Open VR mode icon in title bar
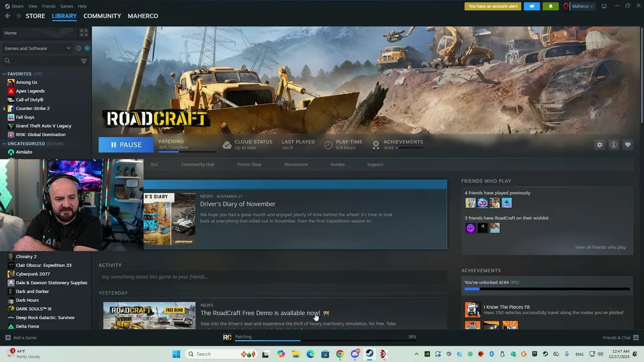The width and height of the screenshot is (644, 362). tap(604, 6)
